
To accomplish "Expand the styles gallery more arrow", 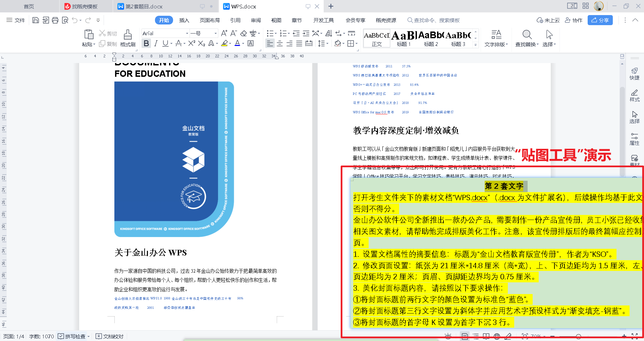I will click(x=475, y=44).
